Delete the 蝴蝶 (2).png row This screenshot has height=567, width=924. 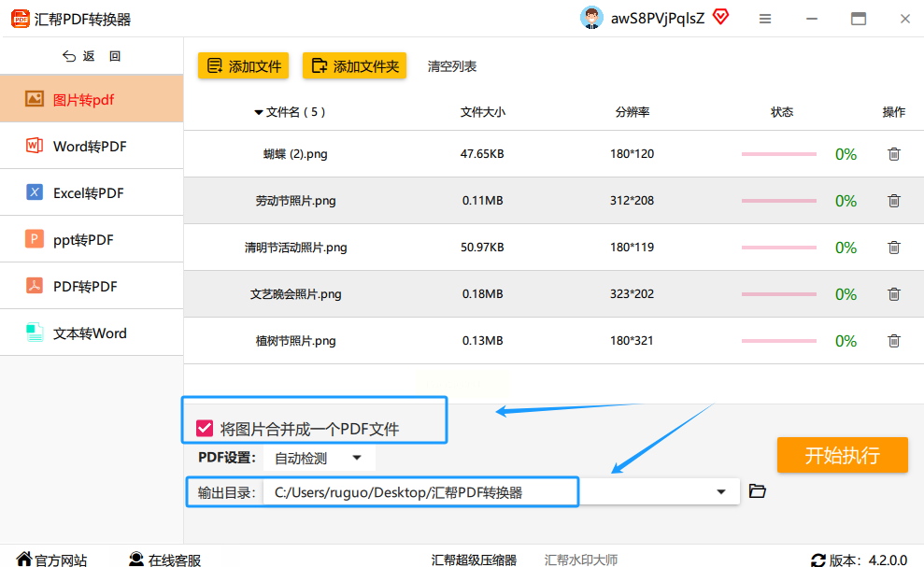coord(894,154)
